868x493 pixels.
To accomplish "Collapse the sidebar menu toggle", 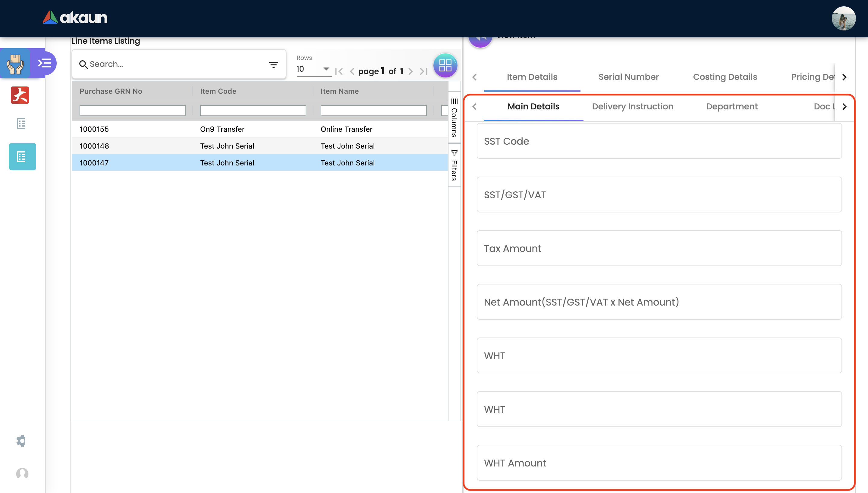I will (44, 63).
